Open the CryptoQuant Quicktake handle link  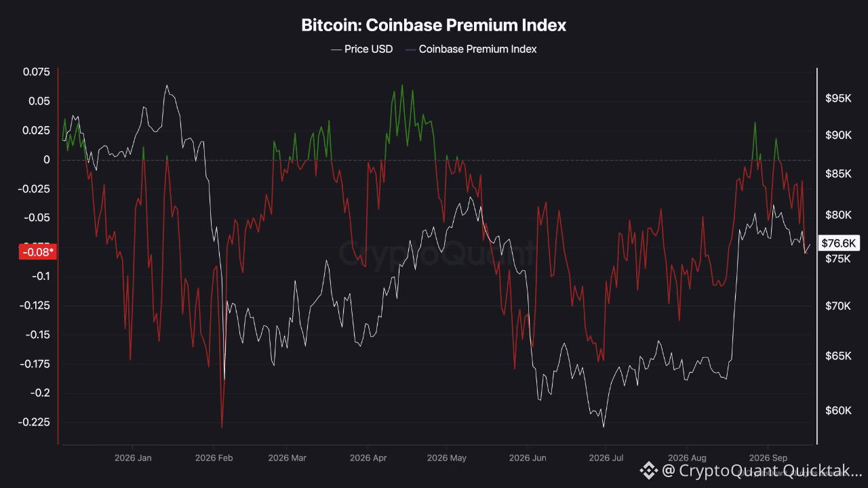pyautogui.click(x=763, y=470)
